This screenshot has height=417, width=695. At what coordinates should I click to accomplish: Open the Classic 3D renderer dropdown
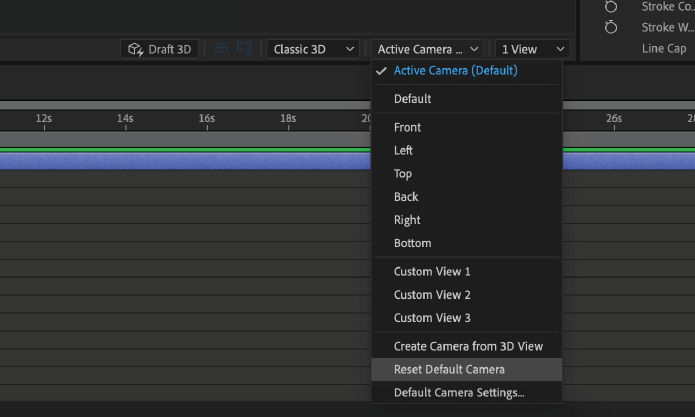coord(313,49)
